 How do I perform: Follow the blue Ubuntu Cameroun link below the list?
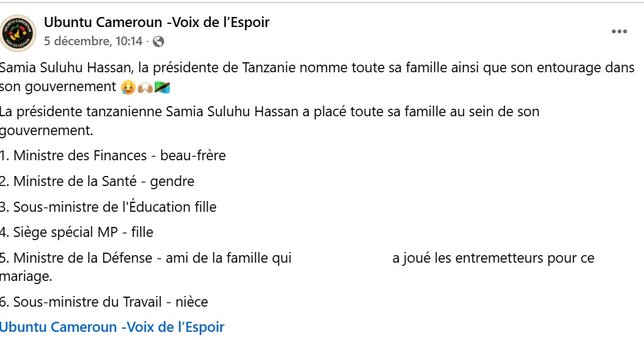click(x=112, y=327)
